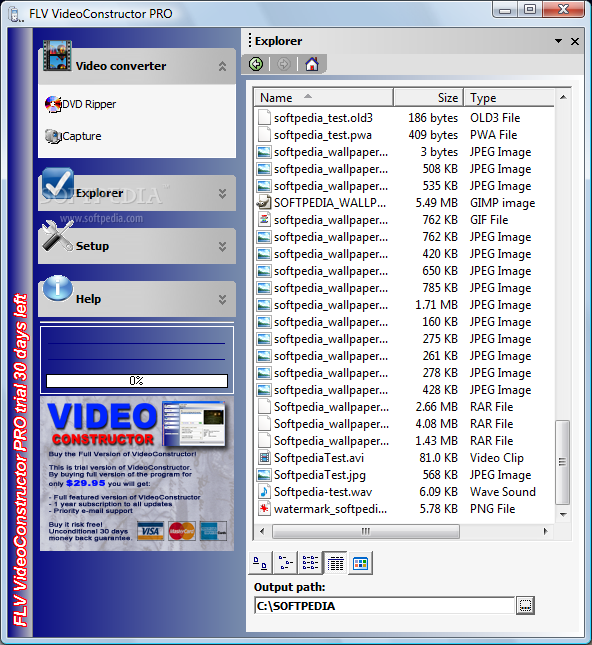The width and height of the screenshot is (592, 645).
Task: Expand the Setup section
Action: tap(222, 246)
